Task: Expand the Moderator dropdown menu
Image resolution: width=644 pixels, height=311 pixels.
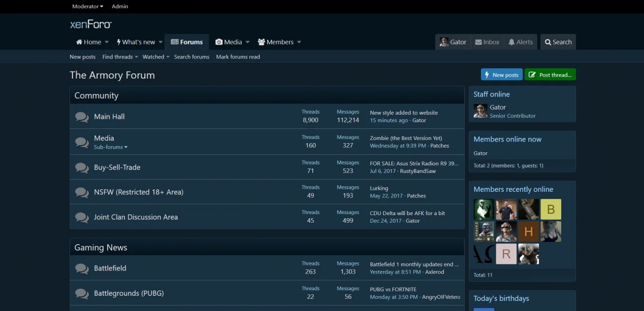Action: 87,7
